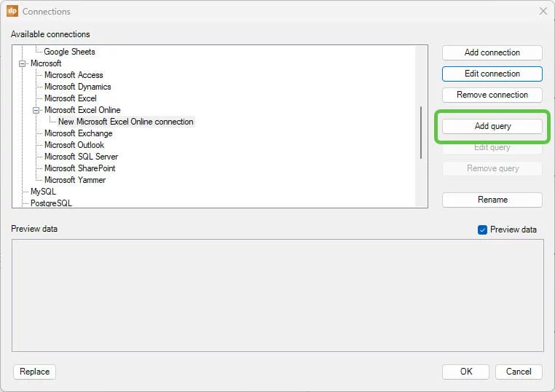Select the Microsoft parent tree node
The image size is (555, 392).
46,63
